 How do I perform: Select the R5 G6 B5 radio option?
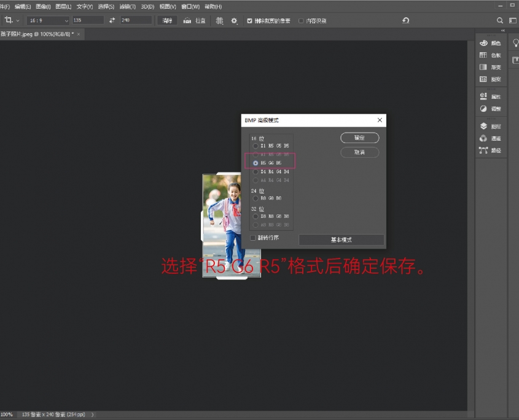click(x=256, y=163)
